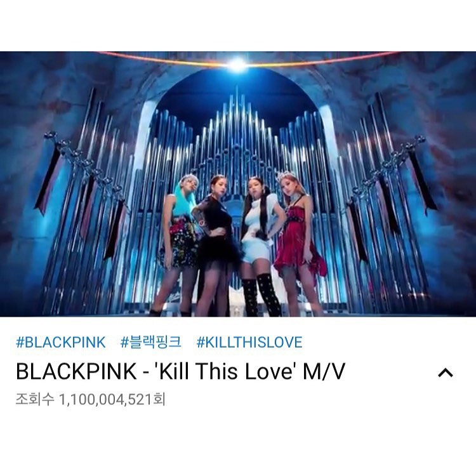Click the tiara on the rightmost member
The height and width of the screenshot is (476, 476).
pyautogui.click(x=287, y=176)
